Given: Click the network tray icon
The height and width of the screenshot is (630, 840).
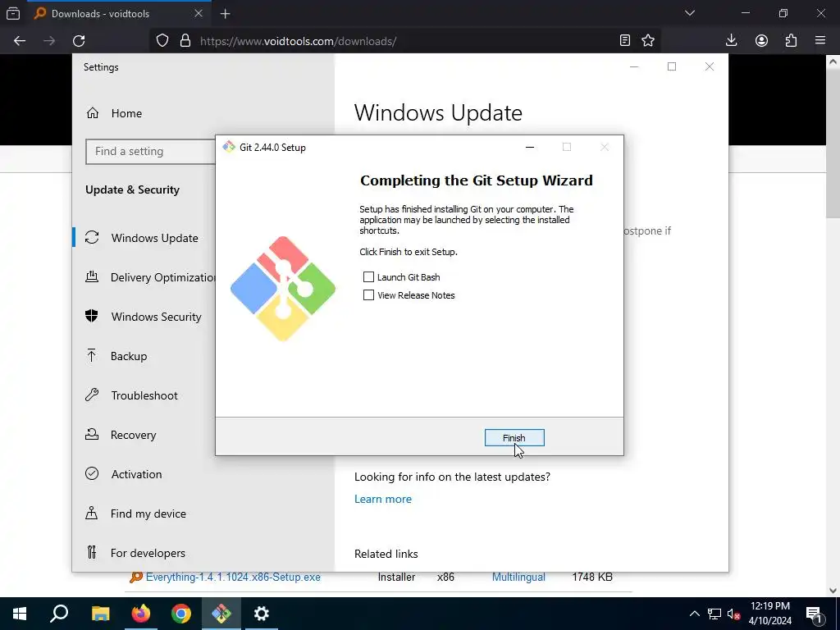Looking at the screenshot, I should pos(714,614).
